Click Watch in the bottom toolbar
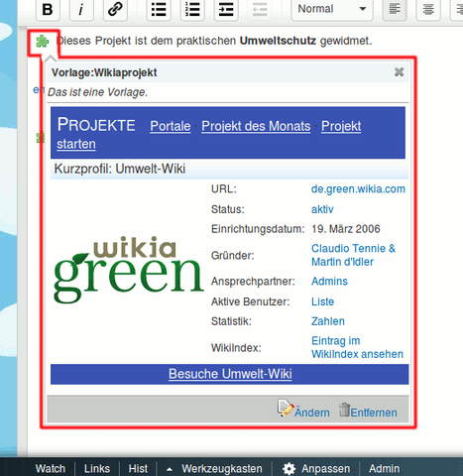Viewport: 463px width, 476px height. click(x=51, y=469)
